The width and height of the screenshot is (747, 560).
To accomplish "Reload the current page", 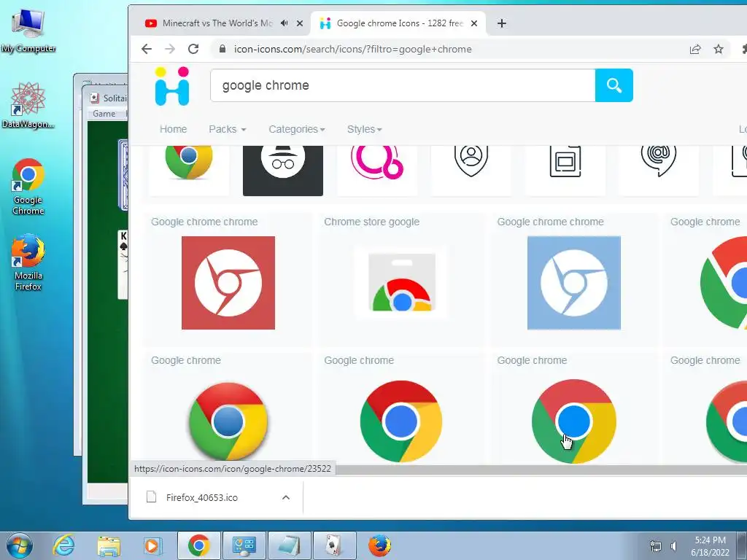I will (x=193, y=49).
